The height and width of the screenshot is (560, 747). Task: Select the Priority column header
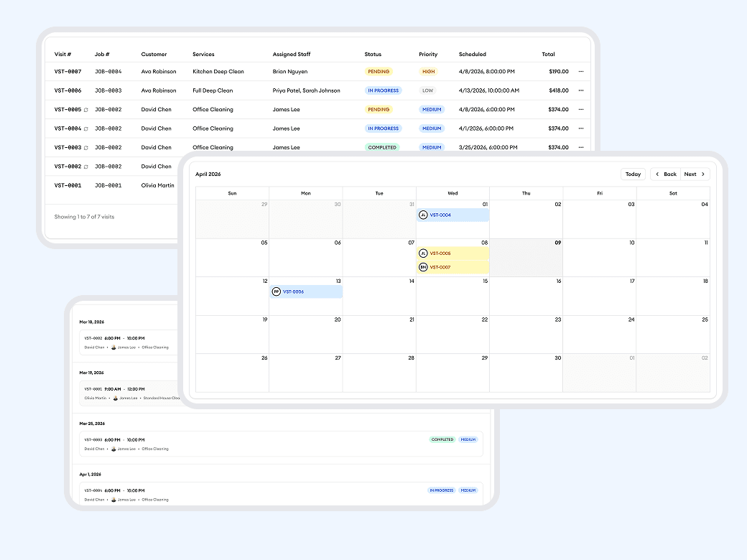[428, 54]
